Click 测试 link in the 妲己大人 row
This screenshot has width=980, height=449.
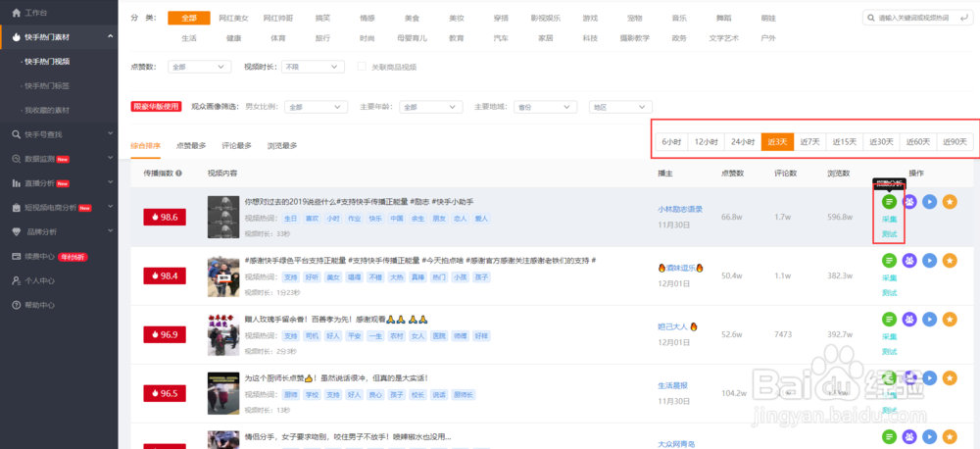click(x=890, y=352)
